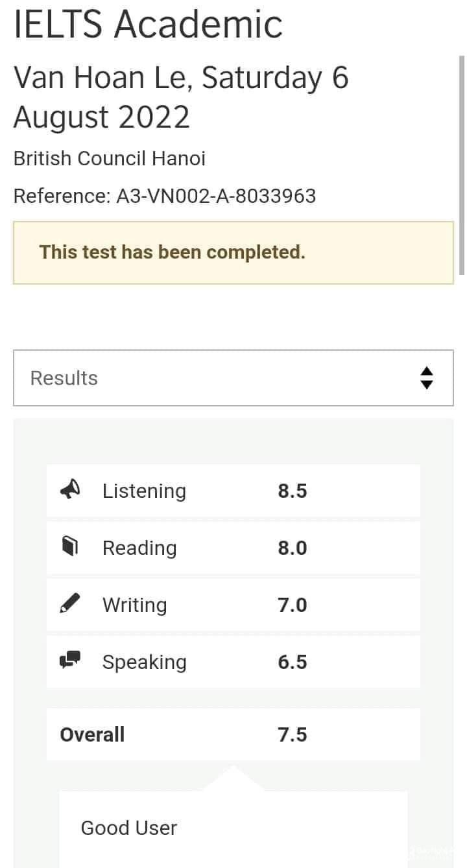The height and width of the screenshot is (868, 467).
Task: Select the Reading score row
Action: pyautogui.click(x=233, y=548)
